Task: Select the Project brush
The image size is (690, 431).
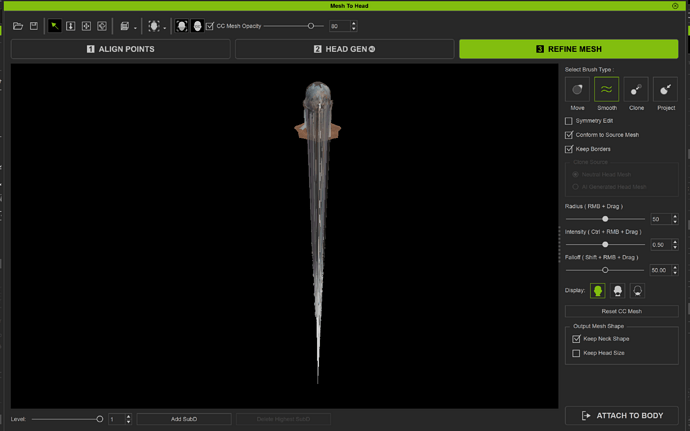Action: point(665,89)
